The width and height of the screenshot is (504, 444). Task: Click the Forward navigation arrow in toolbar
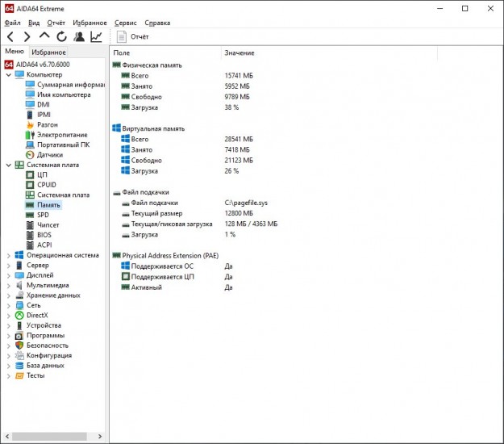(x=27, y=36)
